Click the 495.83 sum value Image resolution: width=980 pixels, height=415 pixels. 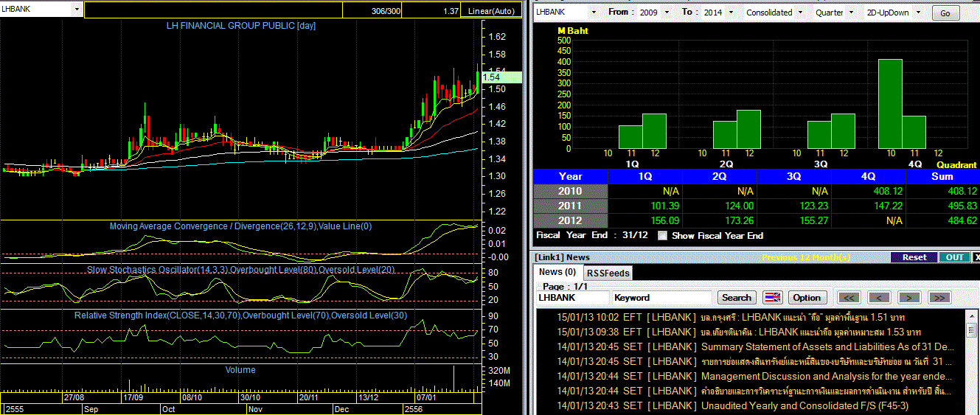pyautogui.click(x=962, y=206)
